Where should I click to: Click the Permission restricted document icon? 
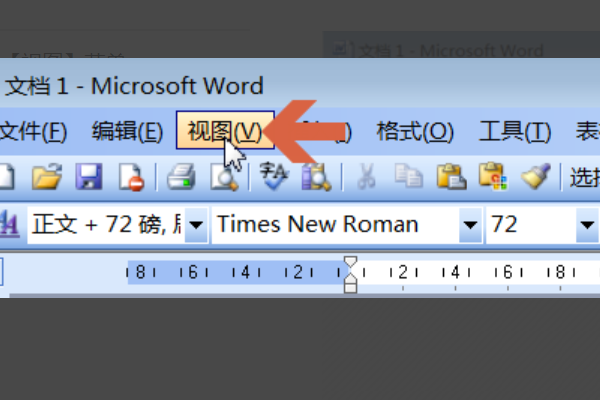point(131,177)
